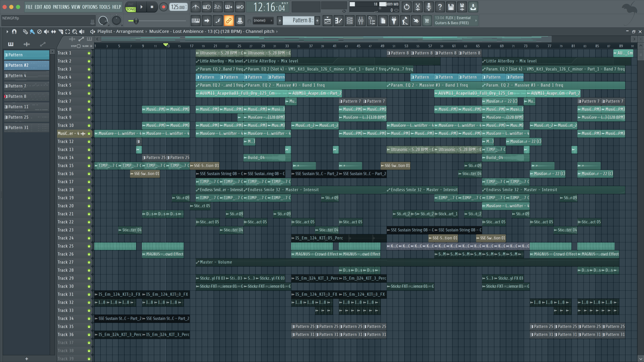Toggle recording countdown

[x=218, y=7]
